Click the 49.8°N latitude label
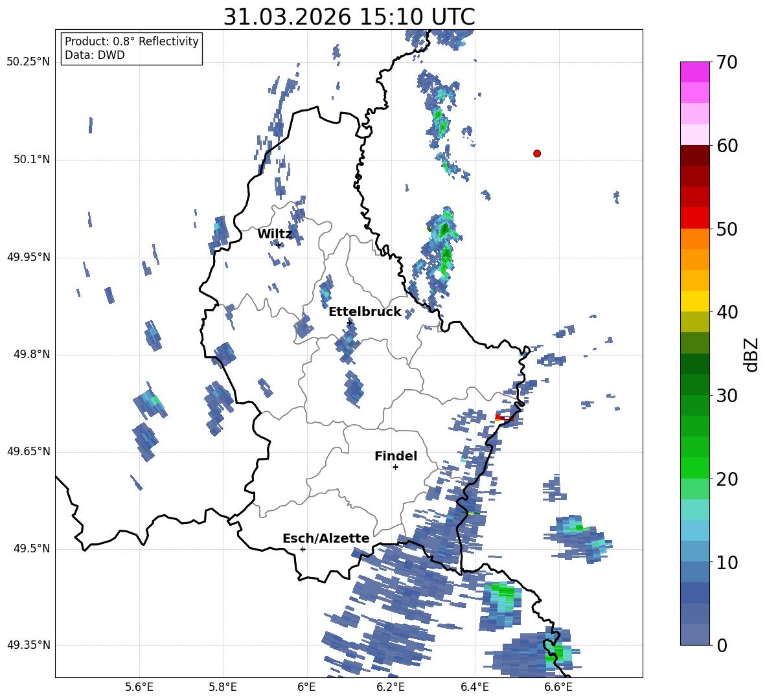The height and width of the screenshot is (700, 767). tap(31, 354)
